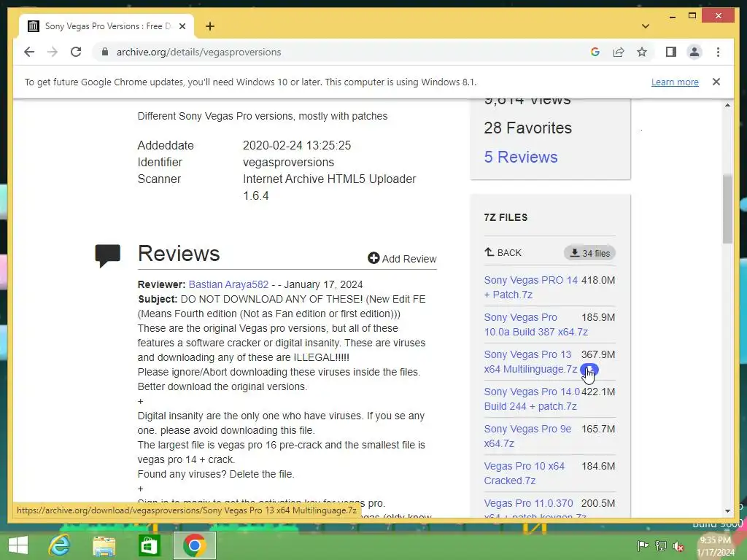Launch Internet Explorer from taskbar
747x560 pixels.
[60, 545]
